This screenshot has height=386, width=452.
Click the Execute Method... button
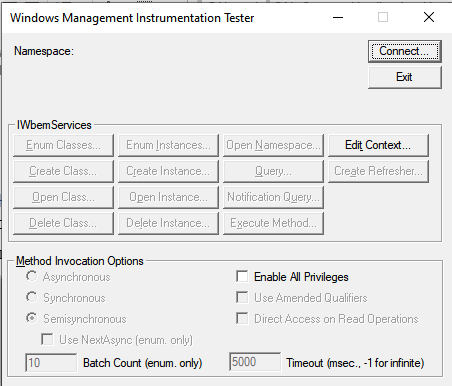pos(273,223)
